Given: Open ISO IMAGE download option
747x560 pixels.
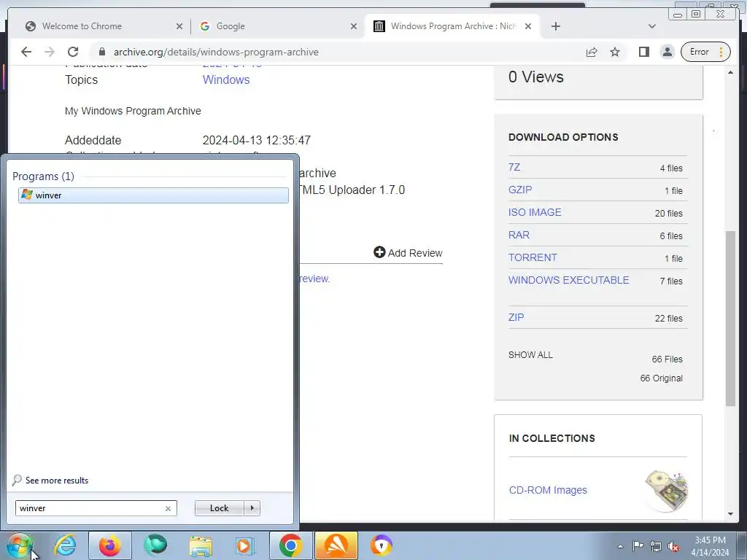Looking at the screenshot, I should (535, 212).
